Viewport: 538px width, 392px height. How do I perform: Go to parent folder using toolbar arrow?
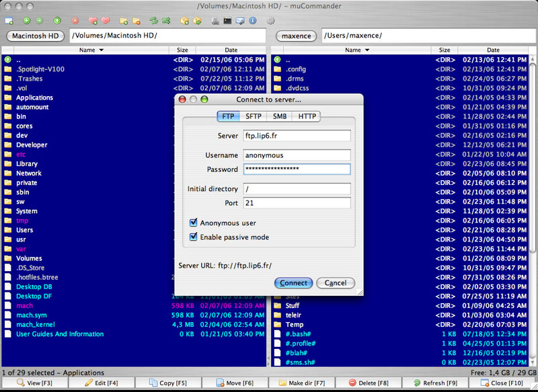click(57, 21)
